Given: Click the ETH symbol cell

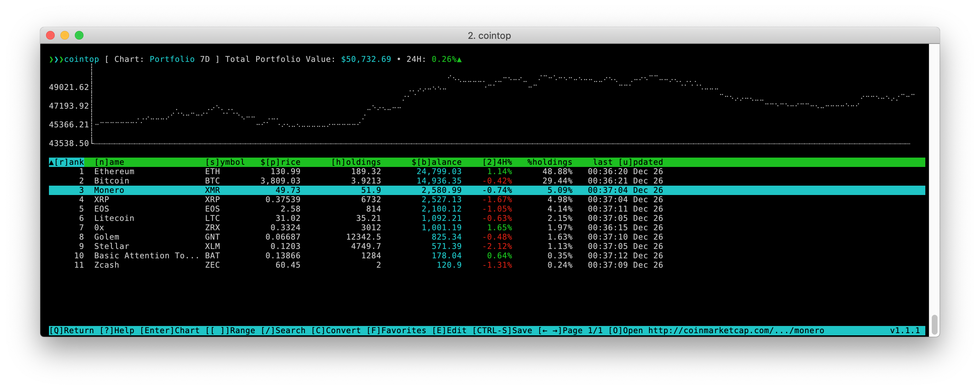Looking at the screenshot, I should point(212,172).
